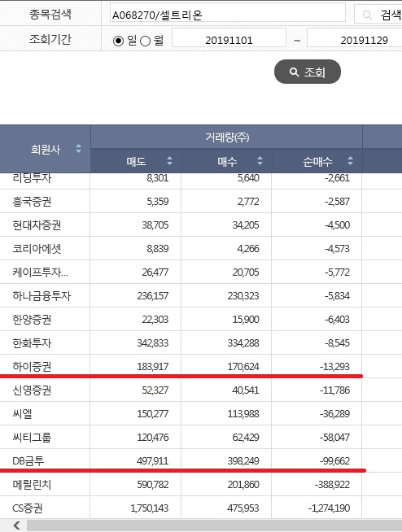
Task: Click the 조회기간 label
Action: pos(50,39)
